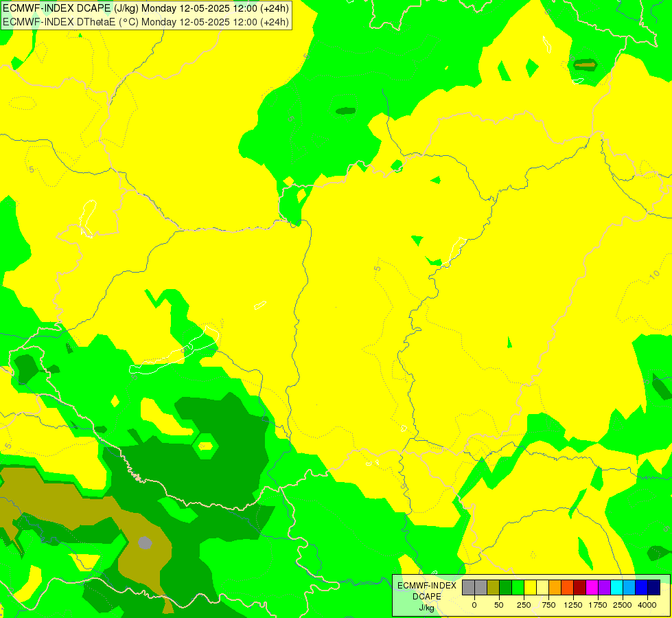Click the legend value 250
Image resolution: width=672 pixels, height=618 pixels.
coord(524,605)
